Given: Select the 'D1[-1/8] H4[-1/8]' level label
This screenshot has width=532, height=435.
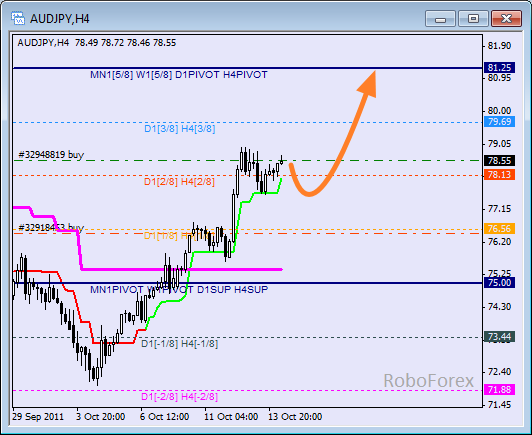Looking at the screenshot, I should point(179,344).
